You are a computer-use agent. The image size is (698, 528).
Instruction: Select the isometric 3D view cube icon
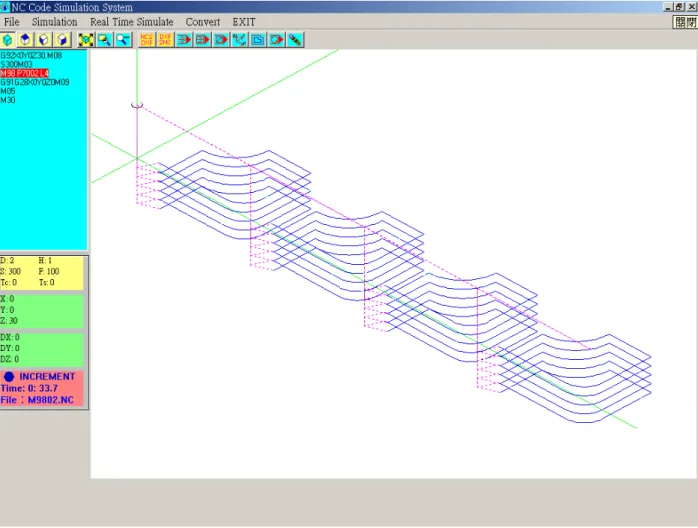click(x=8, y=40)
